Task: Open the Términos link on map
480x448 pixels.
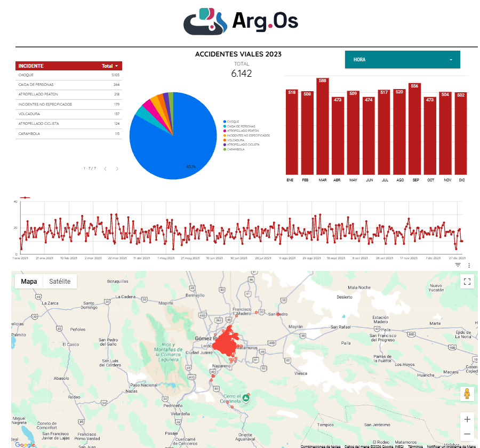Action: click(x=415, y=446)
